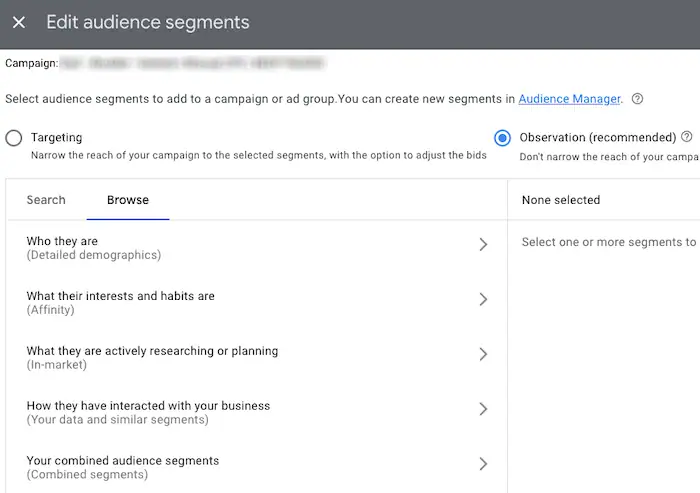The height and width of the screenshot is (493, 700).
Task: Switch to the Browse tab
Action: point(128,200)
